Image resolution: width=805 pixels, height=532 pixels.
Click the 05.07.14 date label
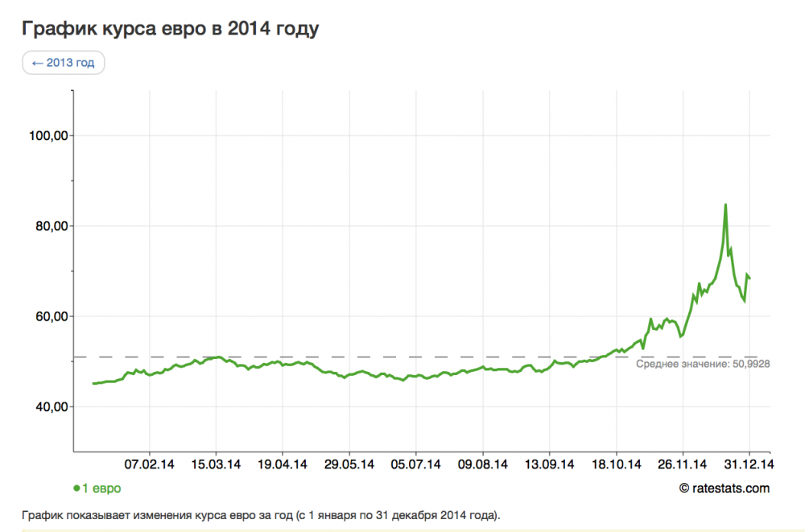416,464
